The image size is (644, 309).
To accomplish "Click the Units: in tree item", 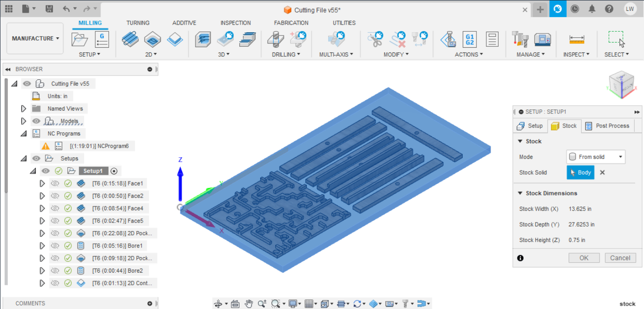I will click(x=58, y=96).
